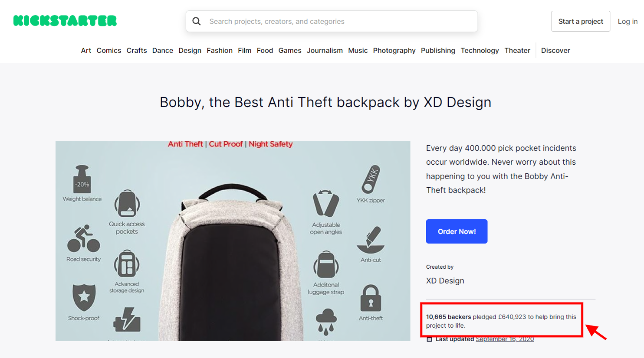Click the Kickstarter logo
The height and width of the screenshot is (358, 644).
coord(65,21)
